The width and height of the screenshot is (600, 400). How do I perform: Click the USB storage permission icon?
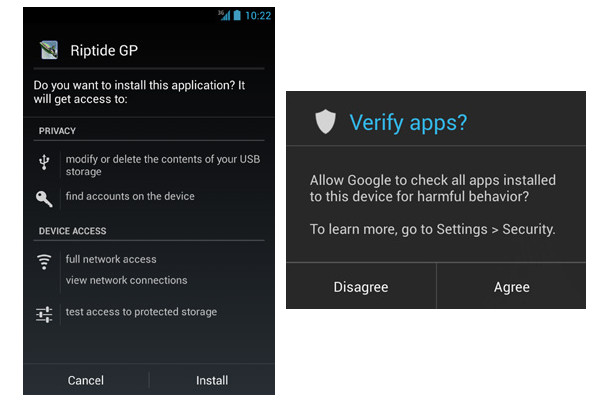(x=44, y=163)
